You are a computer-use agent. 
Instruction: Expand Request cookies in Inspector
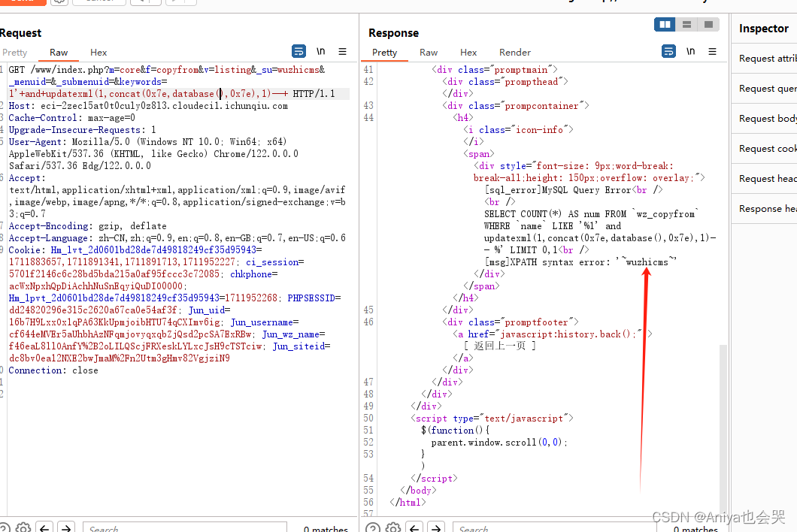tap(765, 148)
